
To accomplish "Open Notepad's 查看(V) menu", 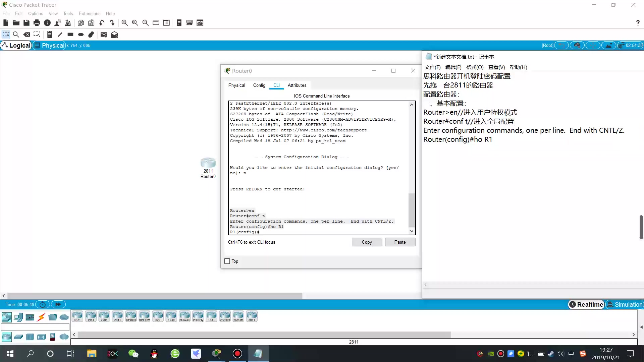I will point(497,67).
